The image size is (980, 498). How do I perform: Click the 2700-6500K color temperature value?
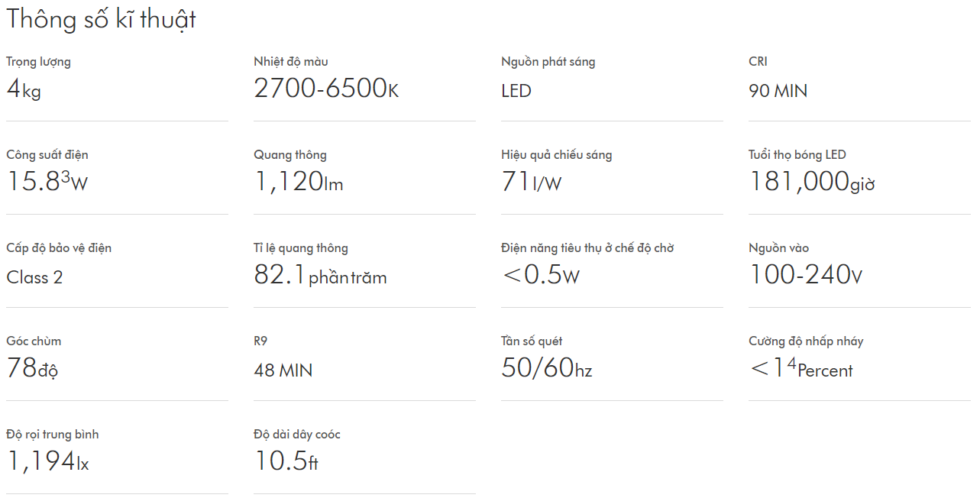coord(326,90)
